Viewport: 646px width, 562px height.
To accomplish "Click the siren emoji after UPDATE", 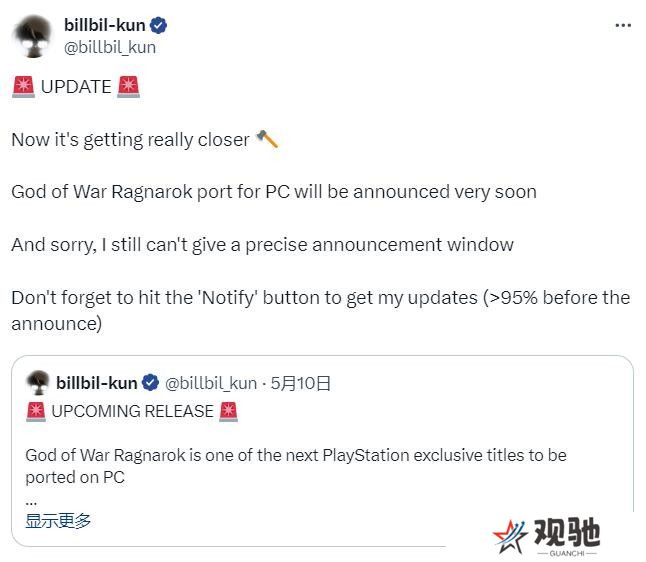I will coord(129,87).
